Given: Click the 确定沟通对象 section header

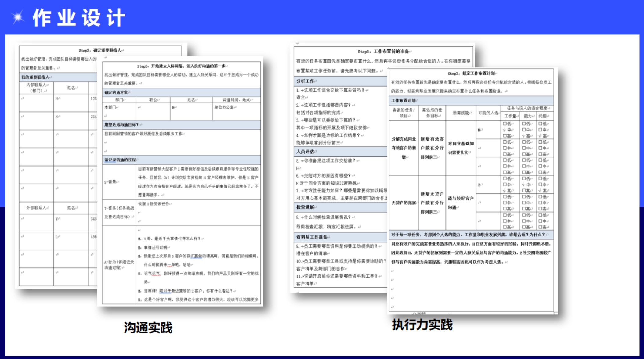Looking at the screenshot, I should (117, 92).
